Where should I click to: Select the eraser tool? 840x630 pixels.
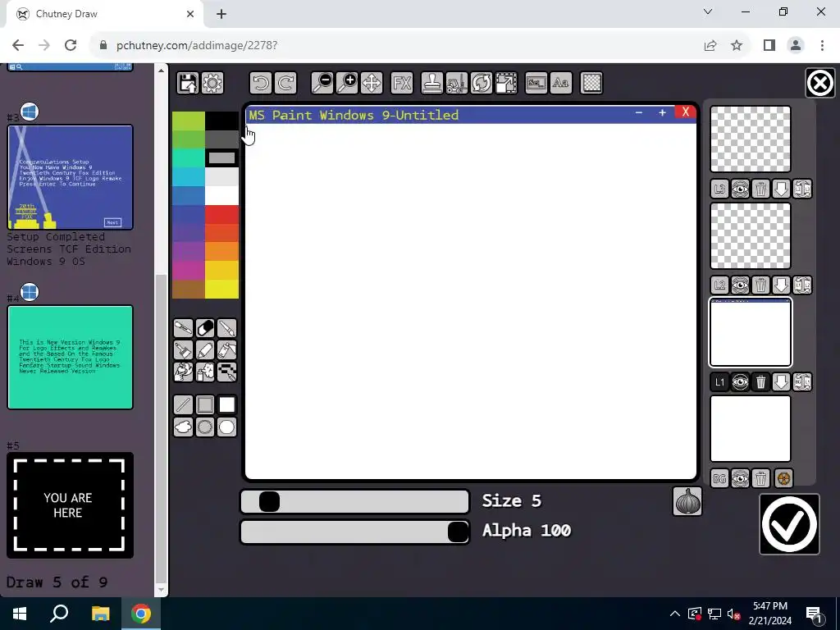[205, 328]
